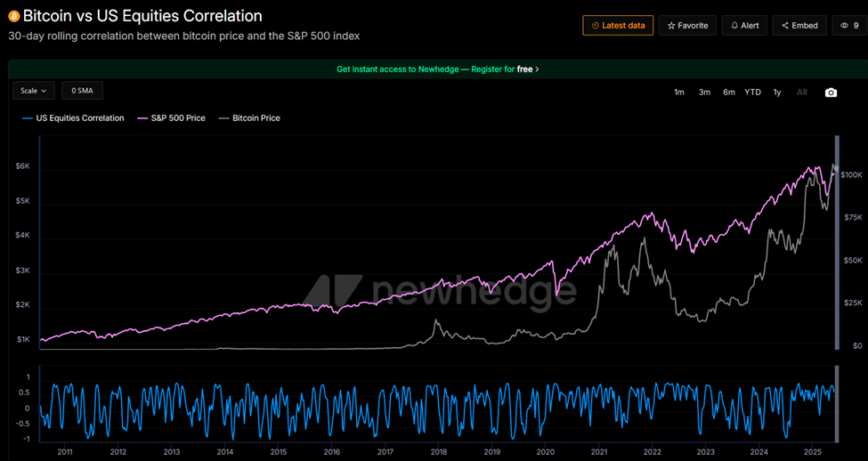Select the 1m time range
868x461 pixels.
679,93
